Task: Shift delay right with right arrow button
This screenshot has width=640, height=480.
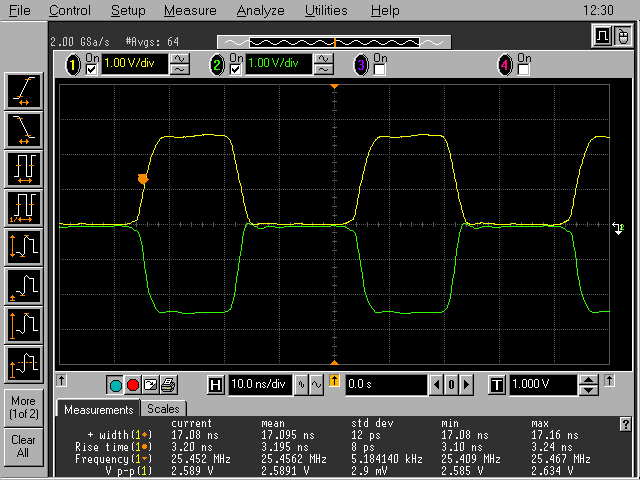Action: point(467,385)
